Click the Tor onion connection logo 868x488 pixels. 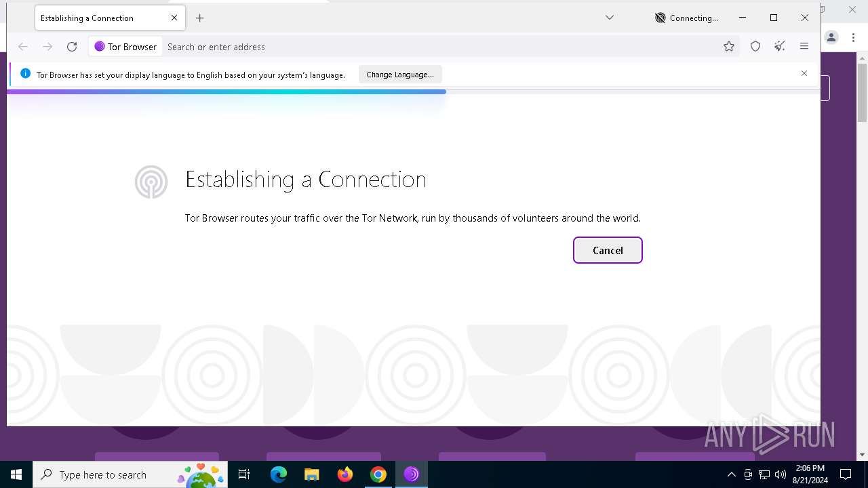(151, 182)
